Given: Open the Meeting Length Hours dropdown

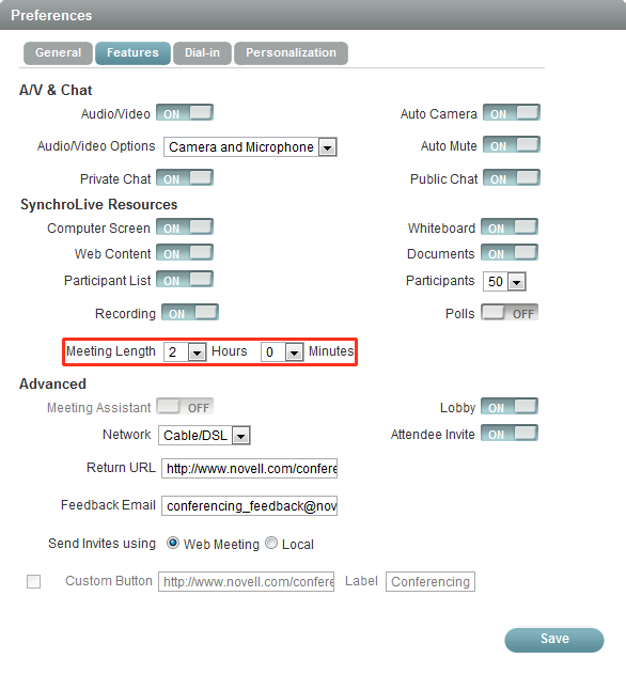Looking at the screenshot, I should click(x=185, y=352).
